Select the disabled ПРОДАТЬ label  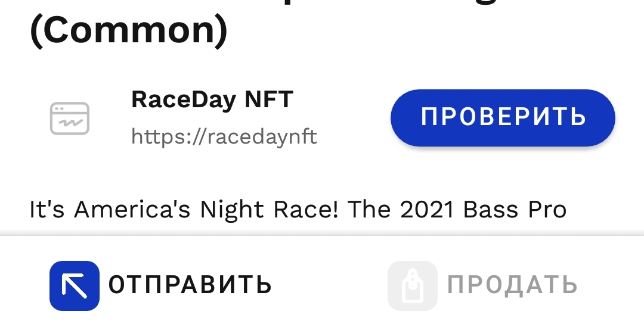(x=512, y=284)
